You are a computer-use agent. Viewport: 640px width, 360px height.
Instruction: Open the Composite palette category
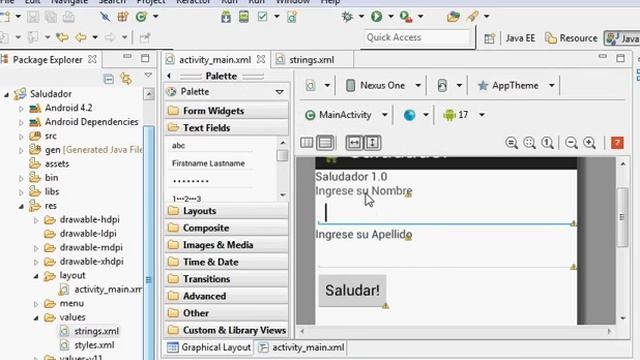tap(226, 228)
